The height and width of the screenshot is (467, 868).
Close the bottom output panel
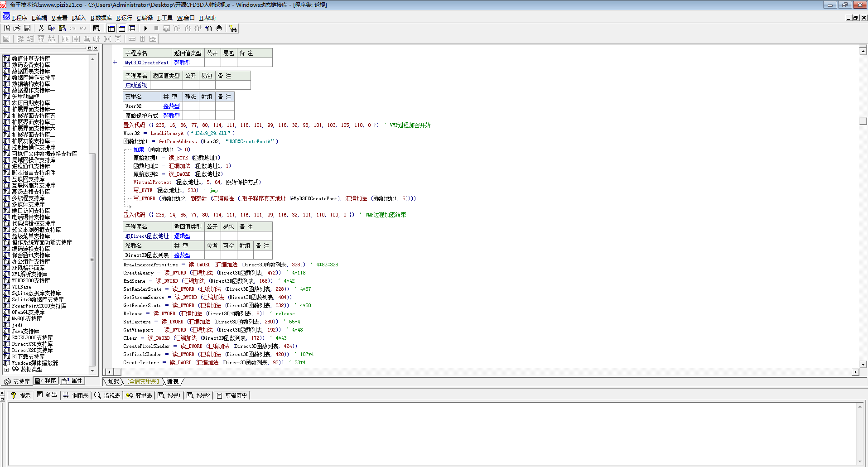click(x=2, y=393)
